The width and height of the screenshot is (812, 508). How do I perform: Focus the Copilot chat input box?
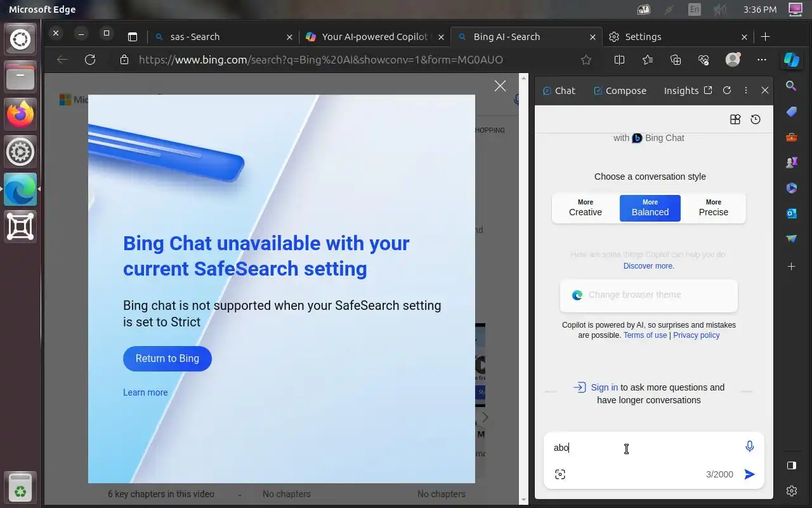644,448
